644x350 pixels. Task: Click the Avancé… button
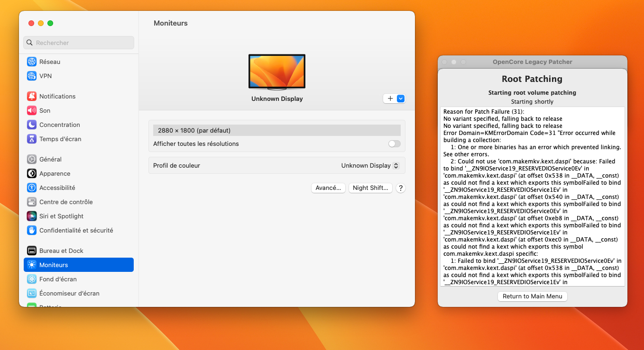[328, 188]
